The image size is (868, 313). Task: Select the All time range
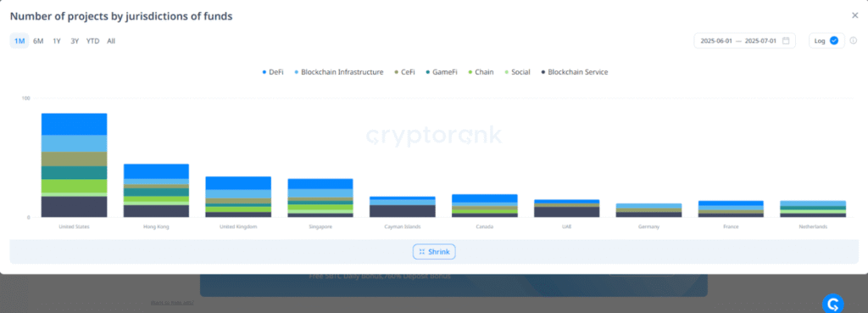111,41
